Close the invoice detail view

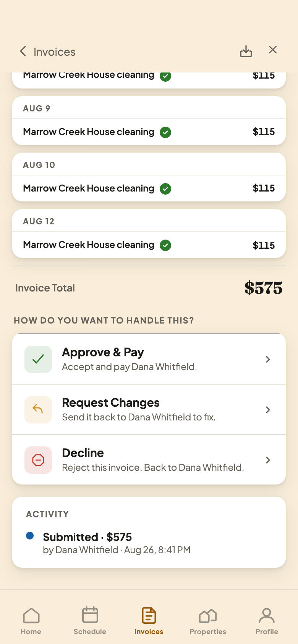click(x=273, y=50)
